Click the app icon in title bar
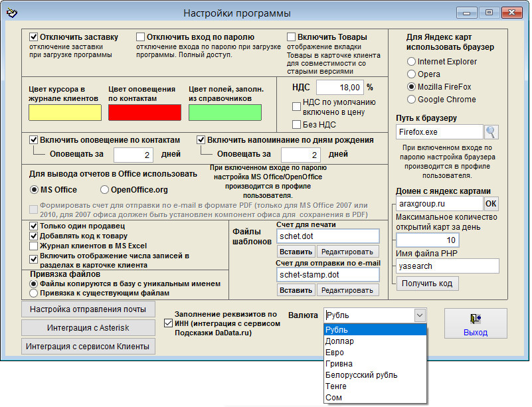This screenshot has width=532, height=407. [x=11, y=13]
